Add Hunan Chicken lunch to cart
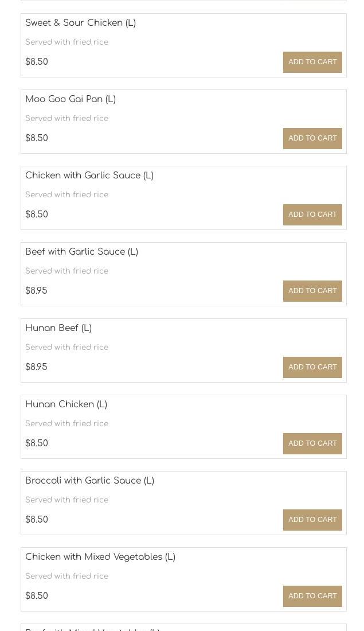 [x=312, y=443]
